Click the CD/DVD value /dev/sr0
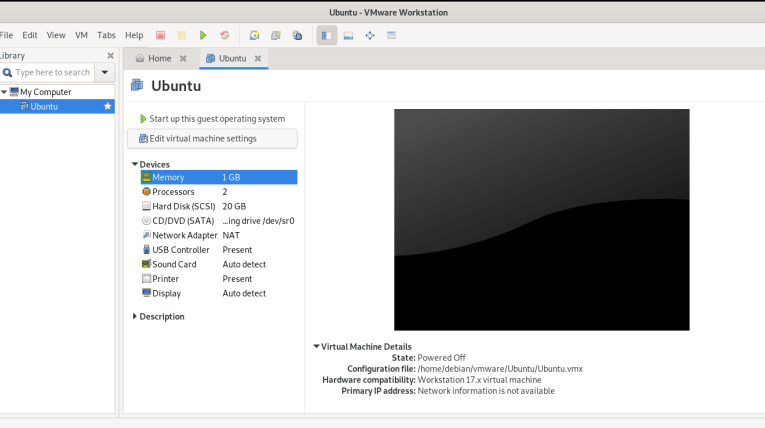The width and height of the screenshot is (765, 428). pyautogui.click(x=259, y=221)
